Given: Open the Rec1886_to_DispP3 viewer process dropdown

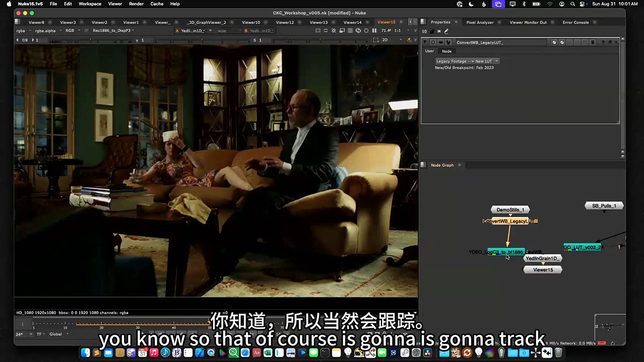Looking at the screenshot, I should pyautogui.click(x=114, y=31).
